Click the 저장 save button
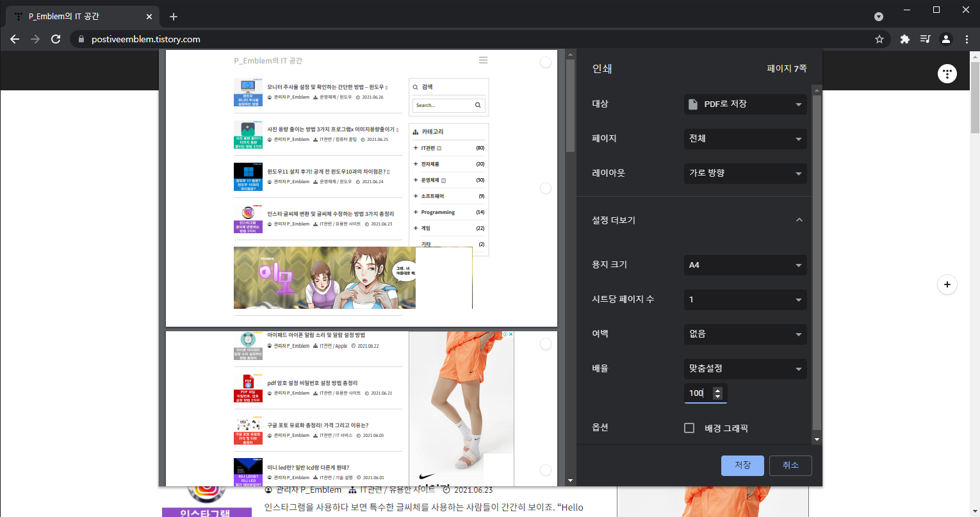This screenshot has width=980, height=517. click(742, 466)
